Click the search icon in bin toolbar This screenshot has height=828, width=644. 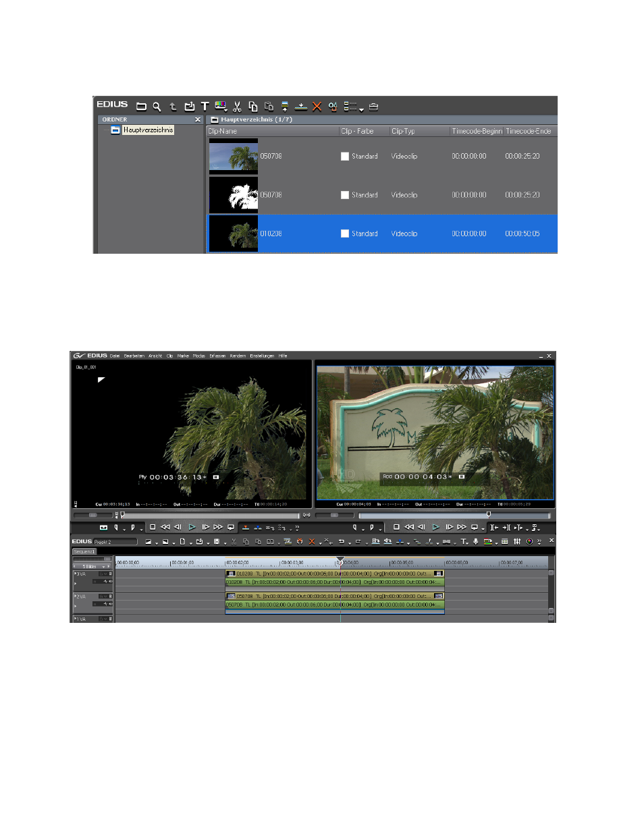tap(157, 106)
